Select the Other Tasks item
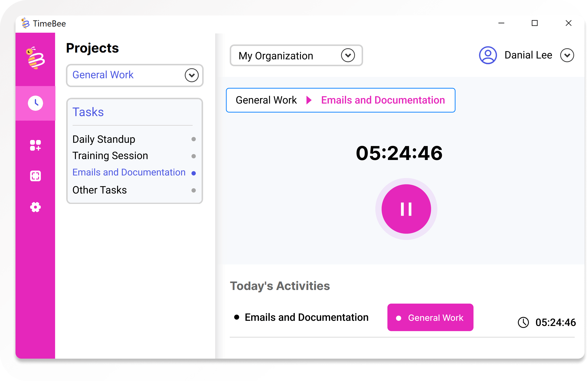The image size is (588, 381). point(100,190)
